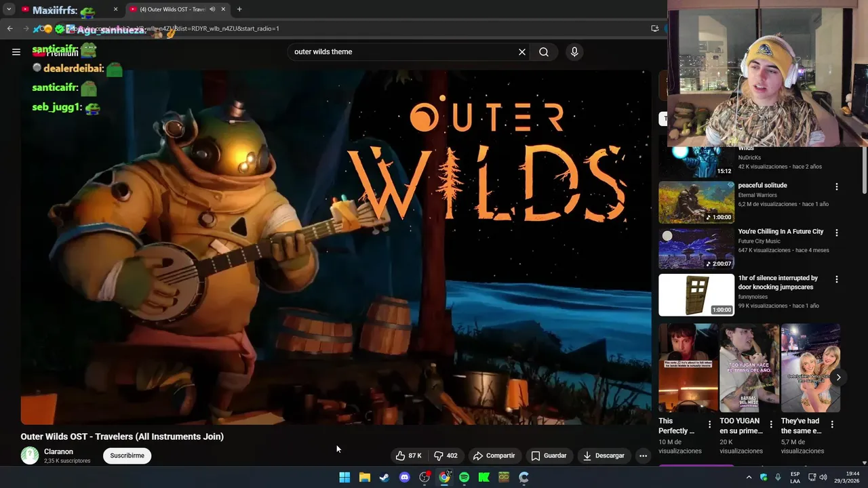The height and width of the screenshot is (488, 868).
Task: Click the magnifier search button
Action: coord(544,52)
